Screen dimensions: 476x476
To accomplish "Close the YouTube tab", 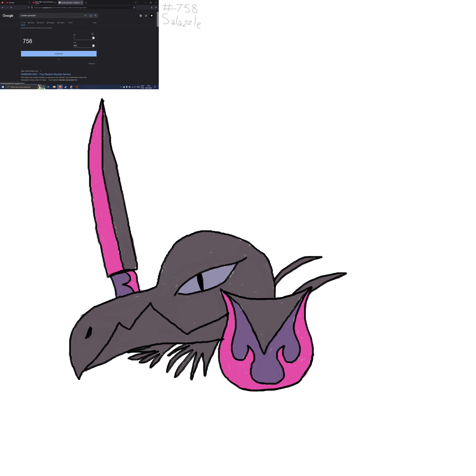I will click(29, 3).
